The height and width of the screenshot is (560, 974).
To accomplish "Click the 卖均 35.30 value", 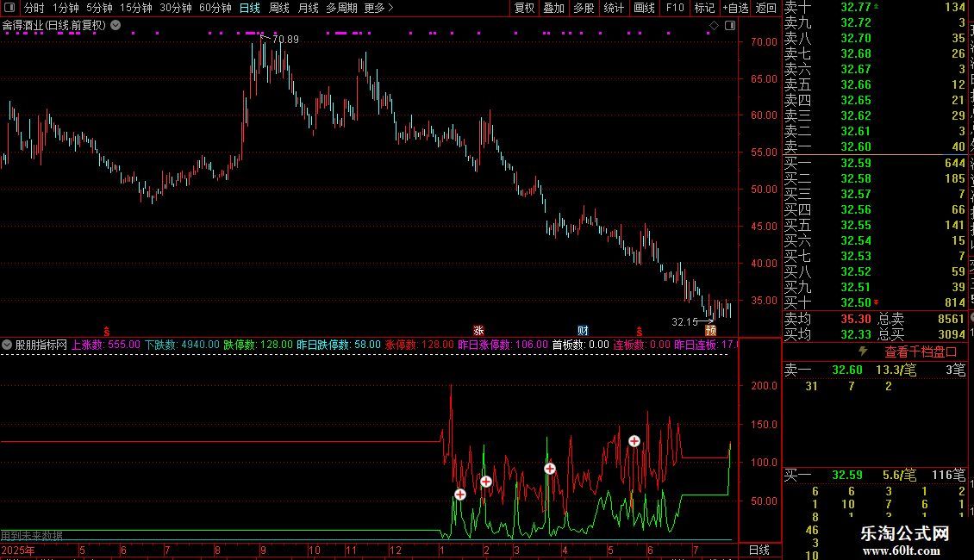I will click(x=856, y=319).
